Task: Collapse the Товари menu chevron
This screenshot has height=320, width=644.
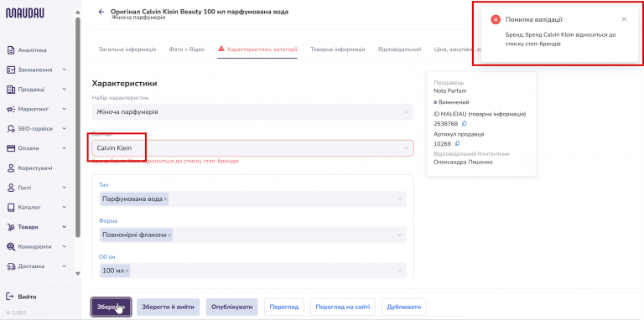Action: pos(64,227)
